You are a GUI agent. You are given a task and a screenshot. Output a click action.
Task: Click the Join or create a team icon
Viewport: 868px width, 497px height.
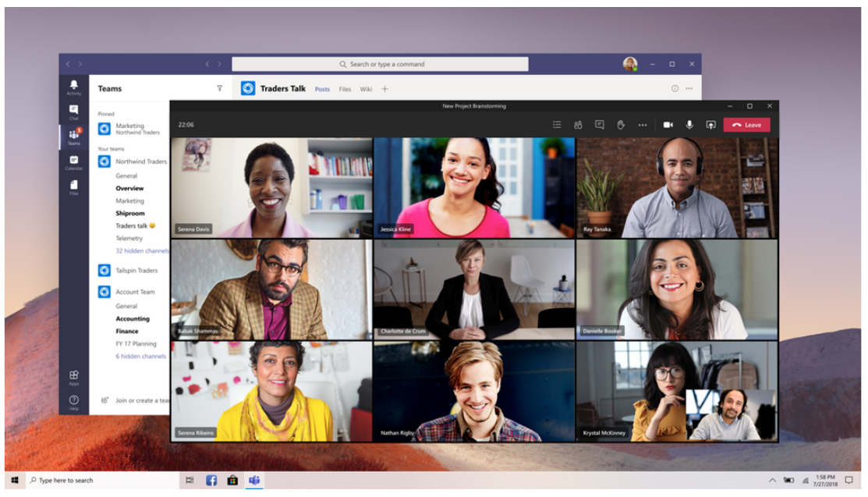point(105,400)
